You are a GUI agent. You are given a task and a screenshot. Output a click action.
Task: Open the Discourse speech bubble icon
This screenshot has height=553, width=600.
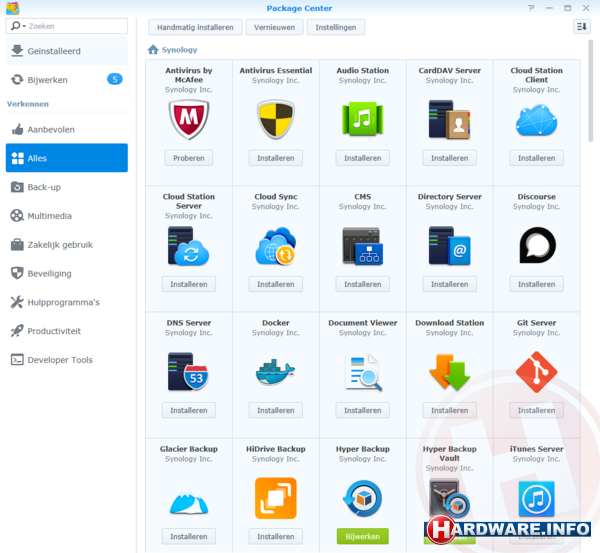point(537,245)
